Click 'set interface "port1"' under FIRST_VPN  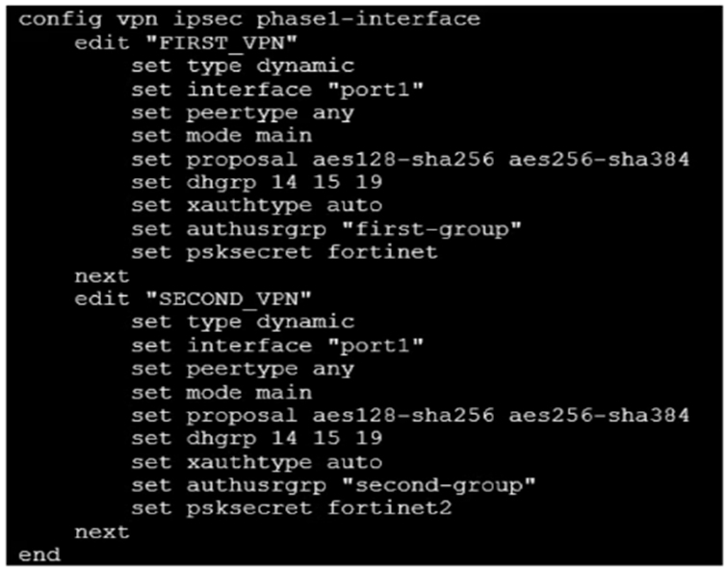tap(277, 90)
